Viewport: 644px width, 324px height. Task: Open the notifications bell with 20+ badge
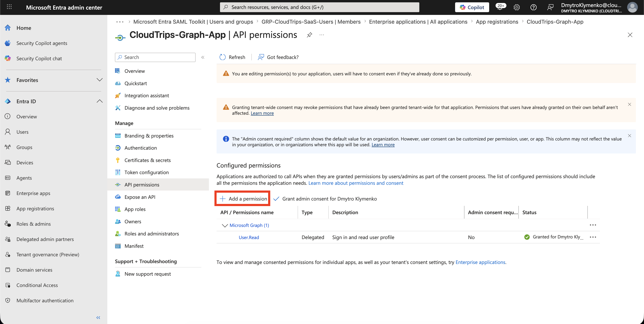pos(500,7)
